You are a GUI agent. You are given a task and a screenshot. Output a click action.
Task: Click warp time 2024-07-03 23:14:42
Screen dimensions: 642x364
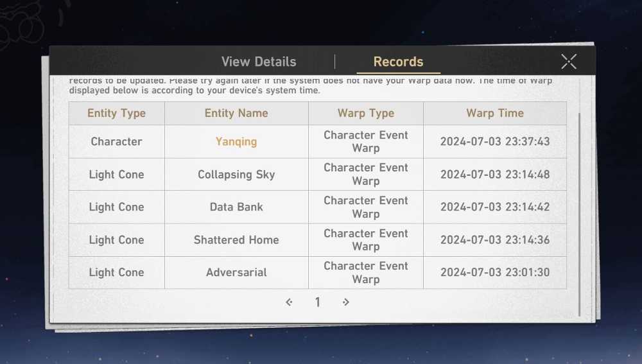pyautogui.click(x=495, y=207)
